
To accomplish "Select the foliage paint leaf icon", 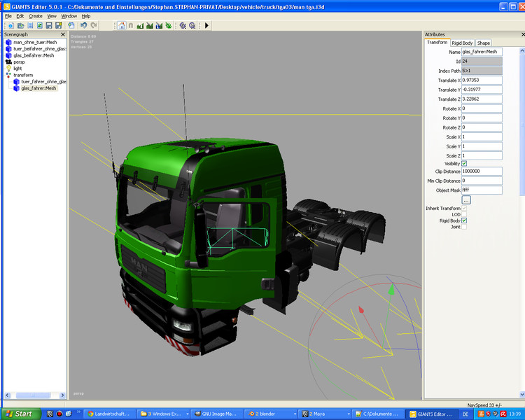I will pyautogui.click(x=169, y=25).
